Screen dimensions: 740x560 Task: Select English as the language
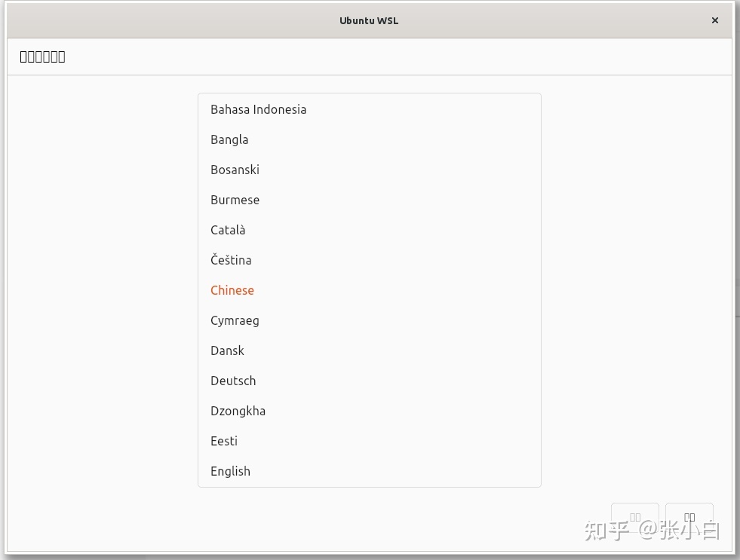pyautogui.click(x=369, y=471)
